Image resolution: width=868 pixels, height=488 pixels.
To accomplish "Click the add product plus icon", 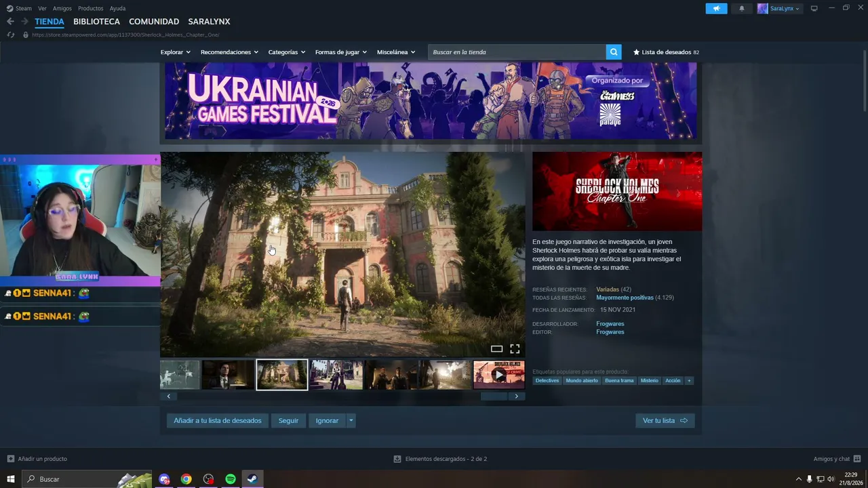I will coord(10,459).
